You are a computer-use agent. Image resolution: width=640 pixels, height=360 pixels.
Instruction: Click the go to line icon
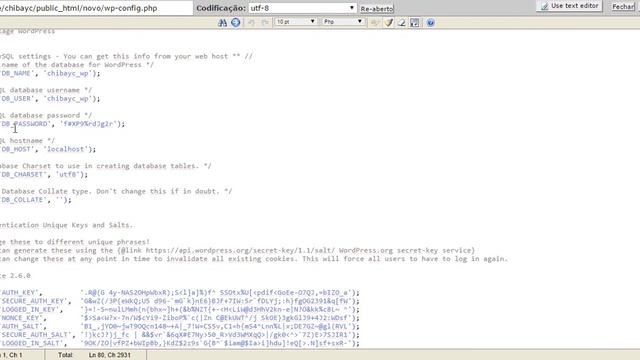[x=236, y=22]
